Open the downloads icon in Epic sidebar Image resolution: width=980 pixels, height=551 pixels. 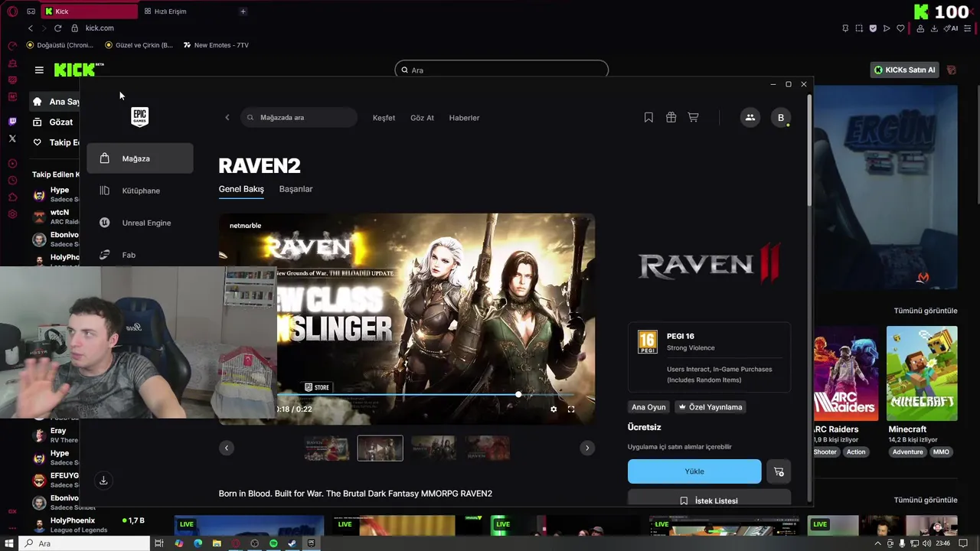pyautogui.click(x=103, y=481)
